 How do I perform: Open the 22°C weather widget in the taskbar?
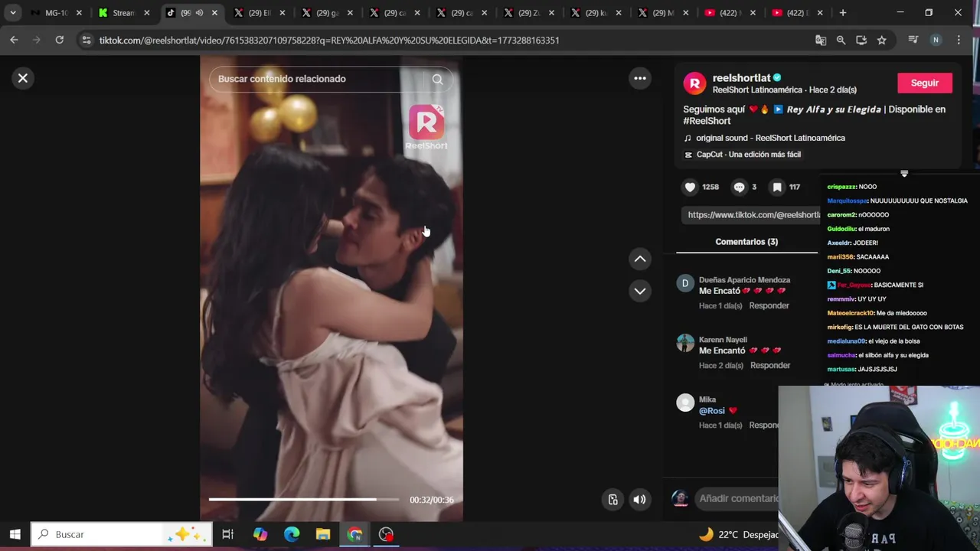[739, 535]
